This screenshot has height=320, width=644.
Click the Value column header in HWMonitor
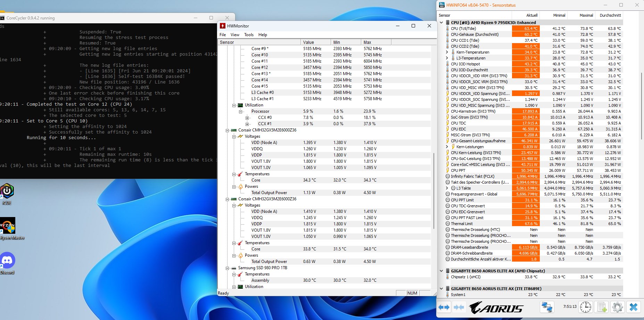coord(315,42)
